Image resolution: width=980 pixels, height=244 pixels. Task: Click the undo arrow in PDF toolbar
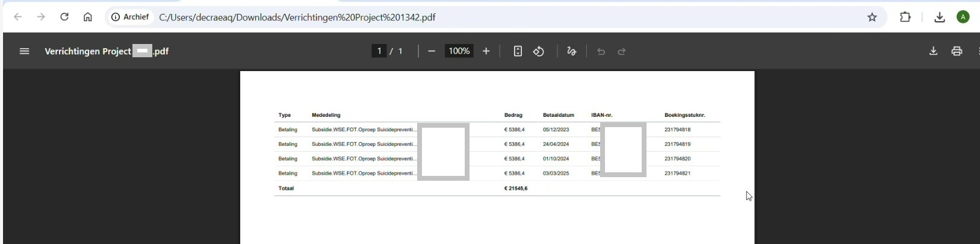coord(601,51)
